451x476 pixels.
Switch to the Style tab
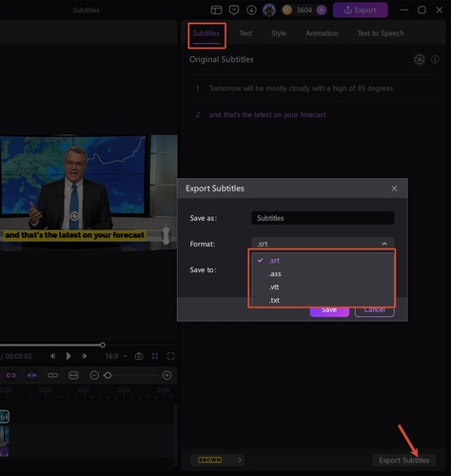tap(279, 33)
